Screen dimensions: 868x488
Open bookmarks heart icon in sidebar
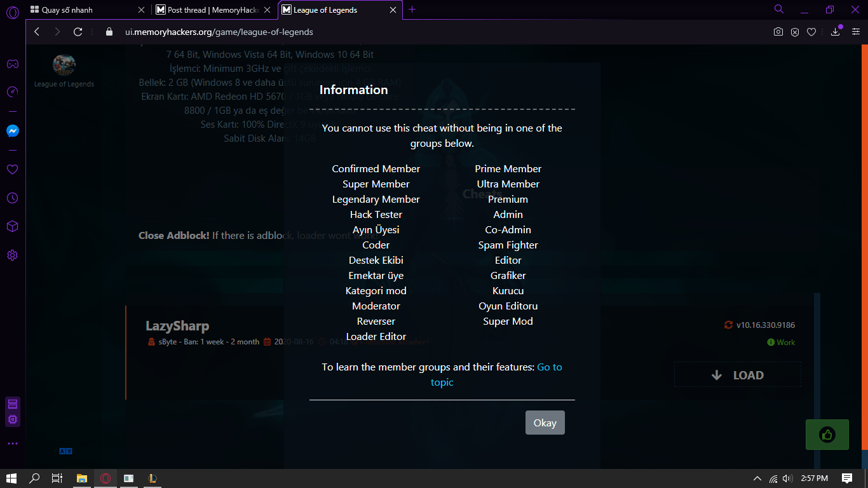pyautogui.click(x=12, y=170)
